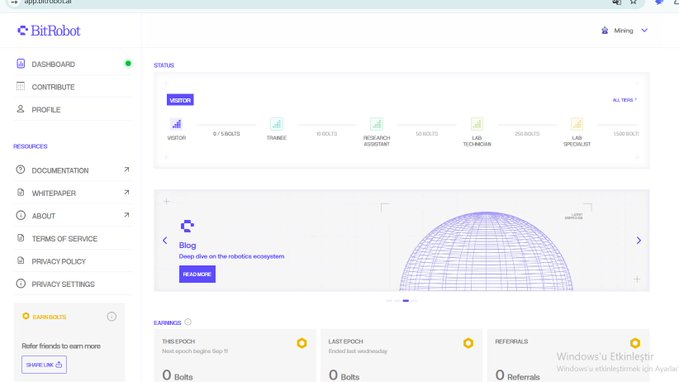Viewport: 679px width, 382px height.
Task: Click the This Epoch bolt icon
Action: click(302, 343)
